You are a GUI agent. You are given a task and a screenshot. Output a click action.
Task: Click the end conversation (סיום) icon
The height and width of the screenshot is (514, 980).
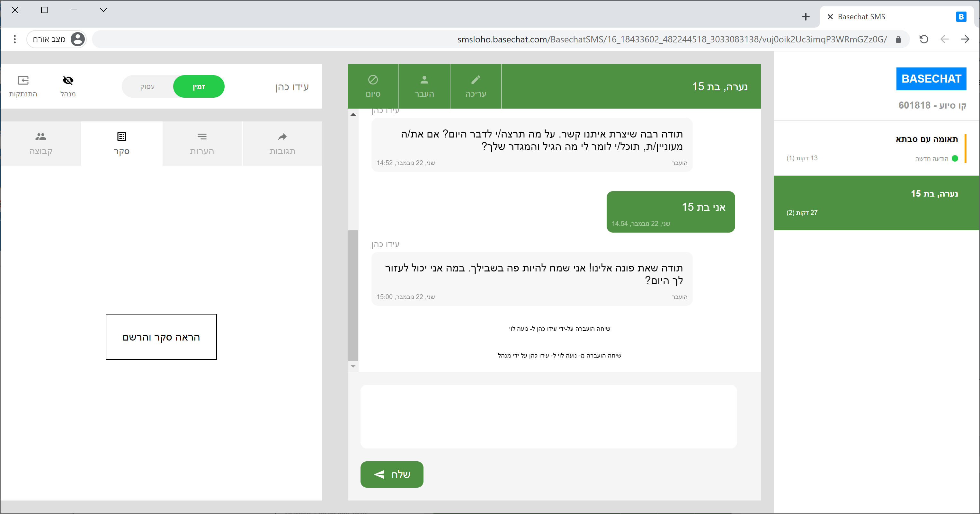(x=373, y=80)
